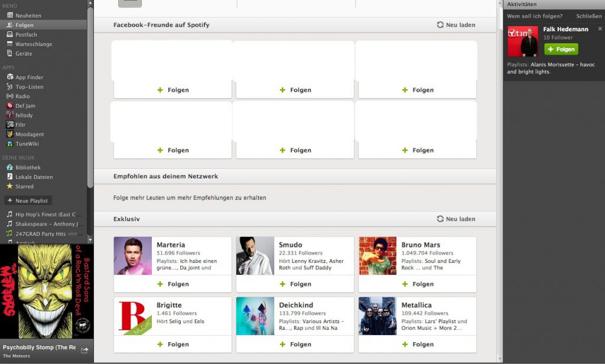605x364 pixels.
Task: Open Radio from the sidebar
Action: [x=22, y=96]
